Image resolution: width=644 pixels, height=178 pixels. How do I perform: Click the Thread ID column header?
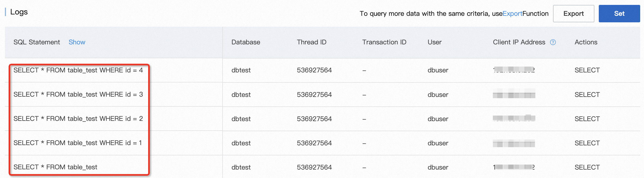pos(311,42)
